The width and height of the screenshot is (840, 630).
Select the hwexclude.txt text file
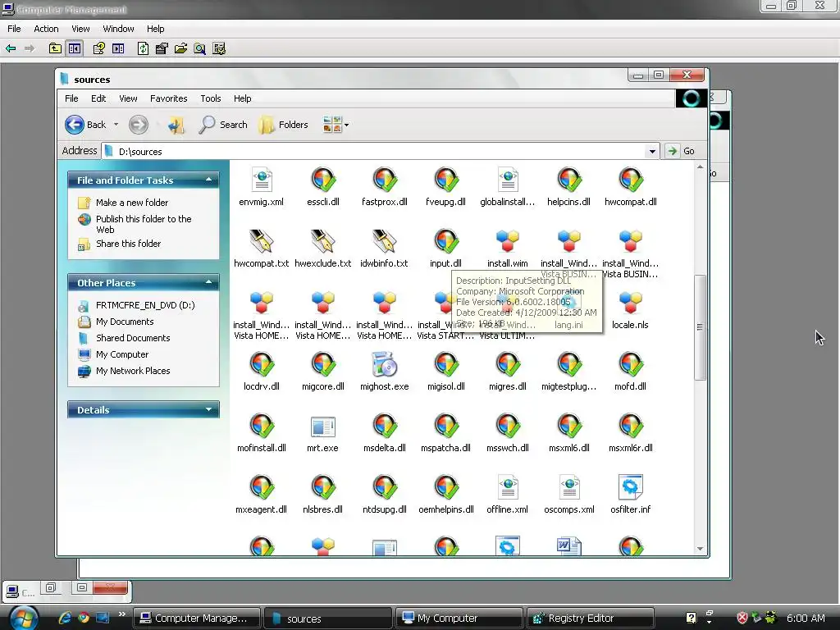323,242
